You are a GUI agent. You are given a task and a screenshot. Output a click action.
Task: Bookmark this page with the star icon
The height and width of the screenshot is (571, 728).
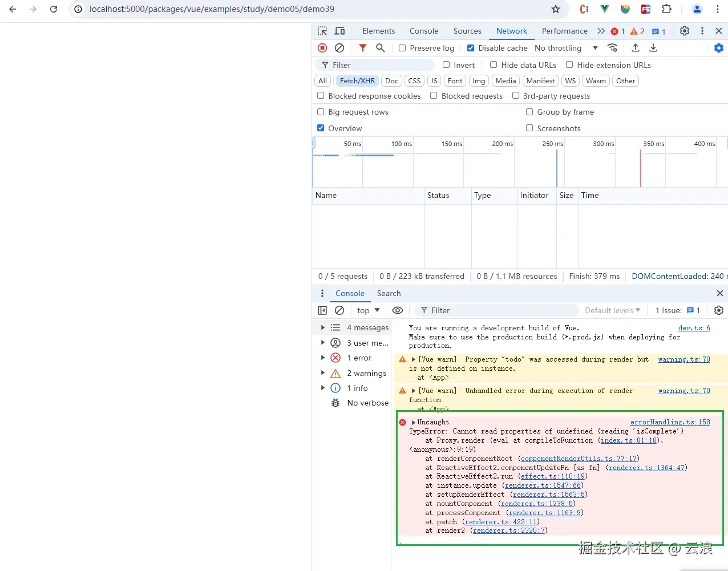coord(556,9)
